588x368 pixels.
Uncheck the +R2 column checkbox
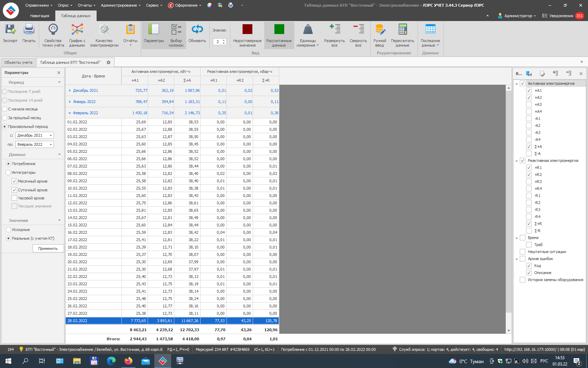click(529, 175)
